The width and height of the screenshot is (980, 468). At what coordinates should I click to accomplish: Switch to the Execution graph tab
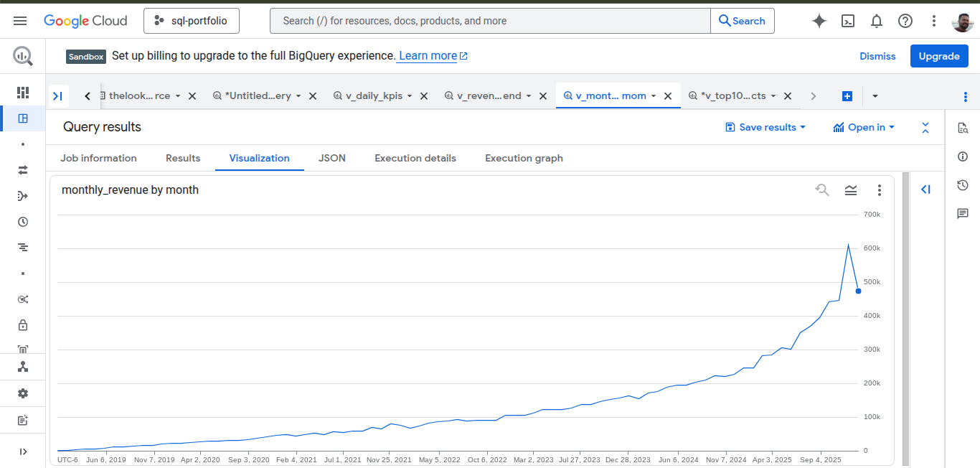click(524, 158)
